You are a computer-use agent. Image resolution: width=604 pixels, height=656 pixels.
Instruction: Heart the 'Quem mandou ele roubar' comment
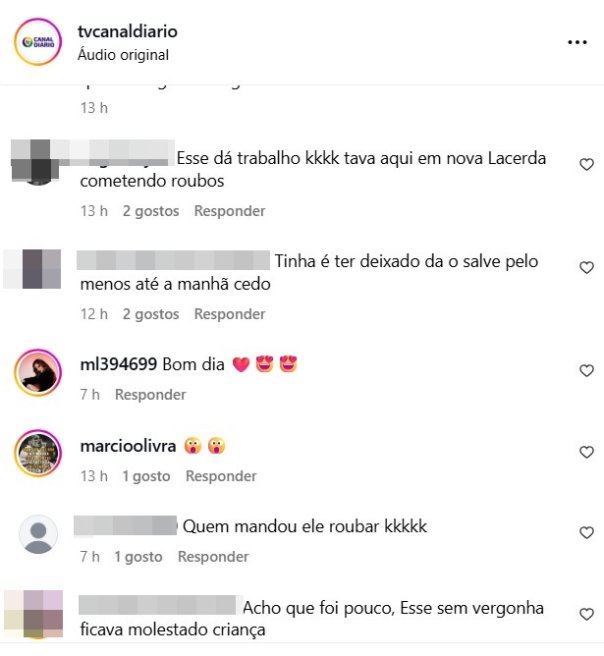pos(586,533)
